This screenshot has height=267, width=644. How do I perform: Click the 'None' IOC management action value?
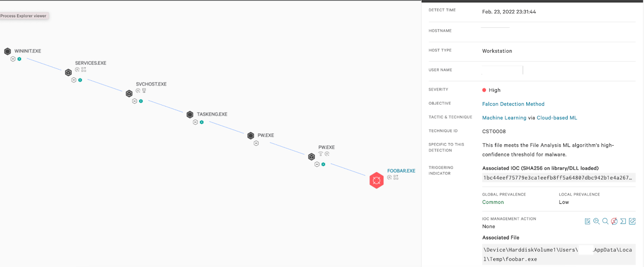tap(488, 226)
